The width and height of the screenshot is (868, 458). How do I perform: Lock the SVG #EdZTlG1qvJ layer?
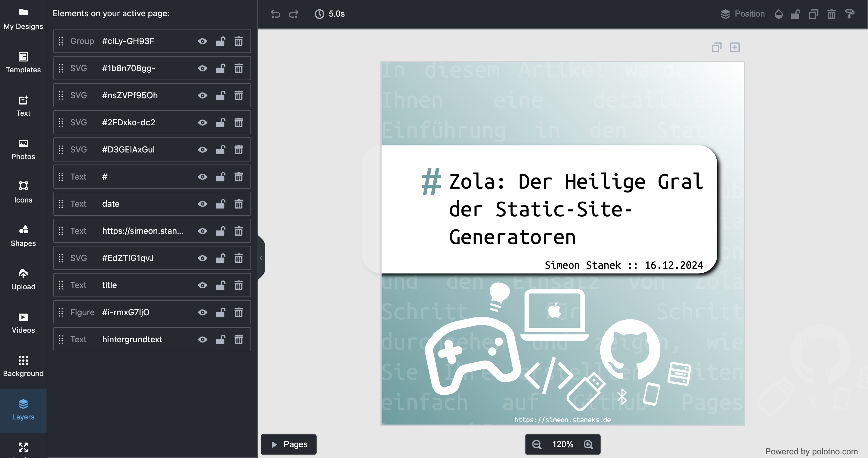pos(221,258)
